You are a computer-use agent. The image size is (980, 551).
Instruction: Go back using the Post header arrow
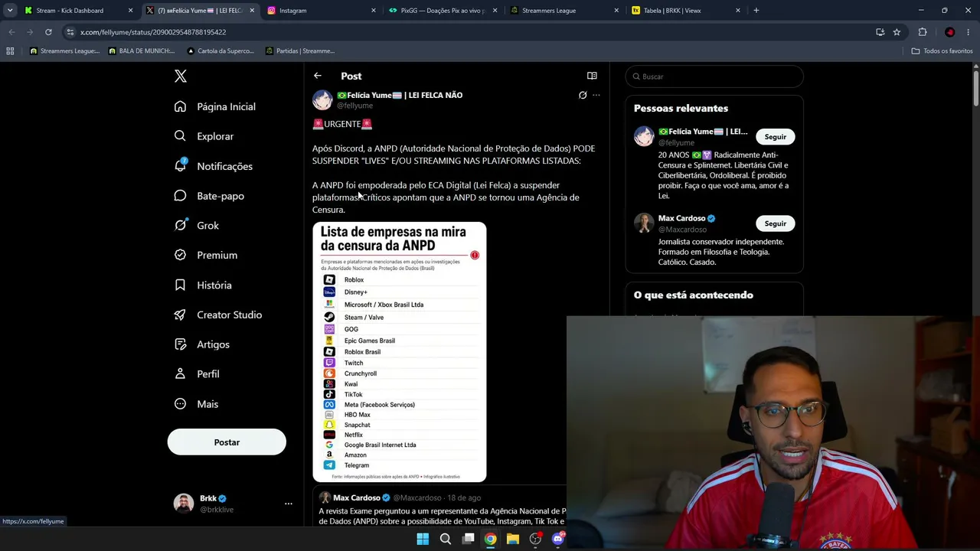pyautogui.click(x=318, y=76)
